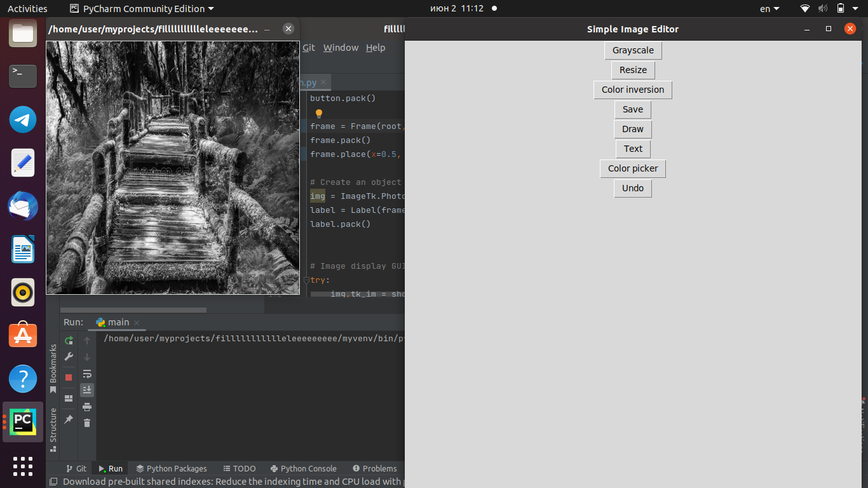This screenshot has width=868, height=488.
Task: Activate the Draw button in Simple Image Editor
Action: coord(633,129)
